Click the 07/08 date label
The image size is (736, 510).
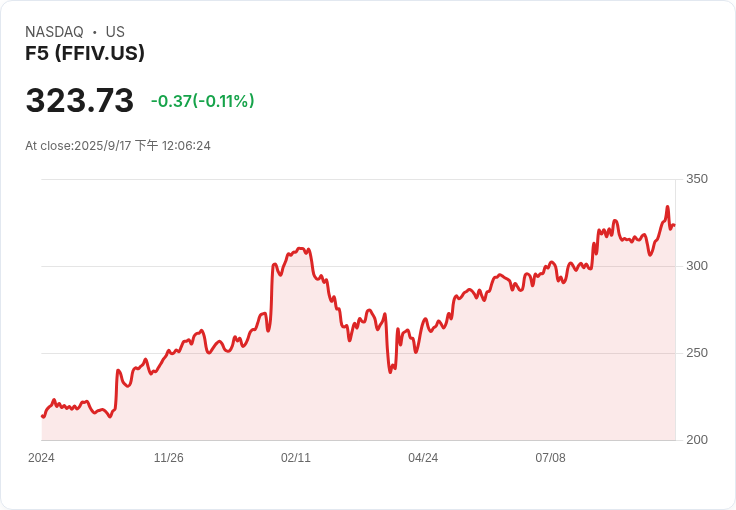point(550,458)
